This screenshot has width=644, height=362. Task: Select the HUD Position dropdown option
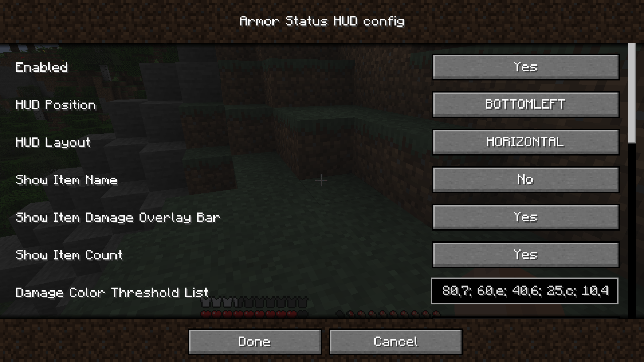tap(526, 104)
